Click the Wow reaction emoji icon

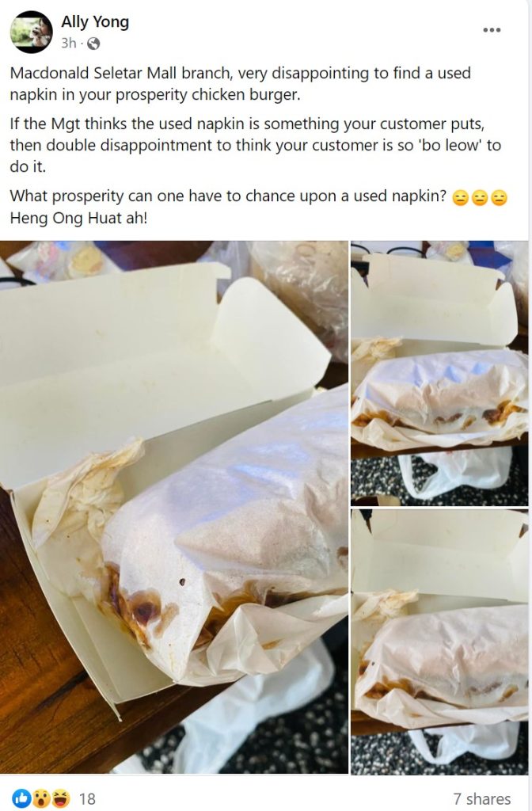[x=41, y=798]
